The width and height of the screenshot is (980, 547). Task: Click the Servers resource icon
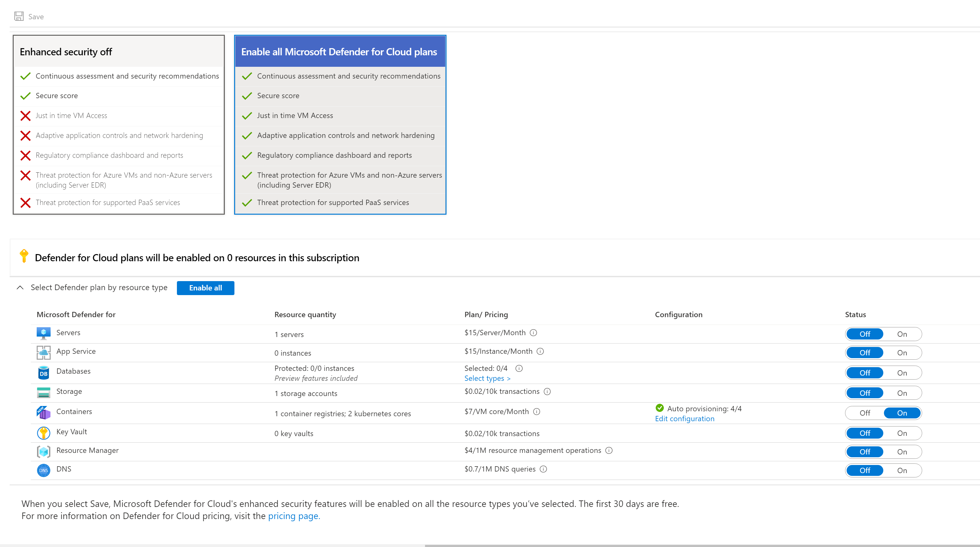[x=43, y=332]
